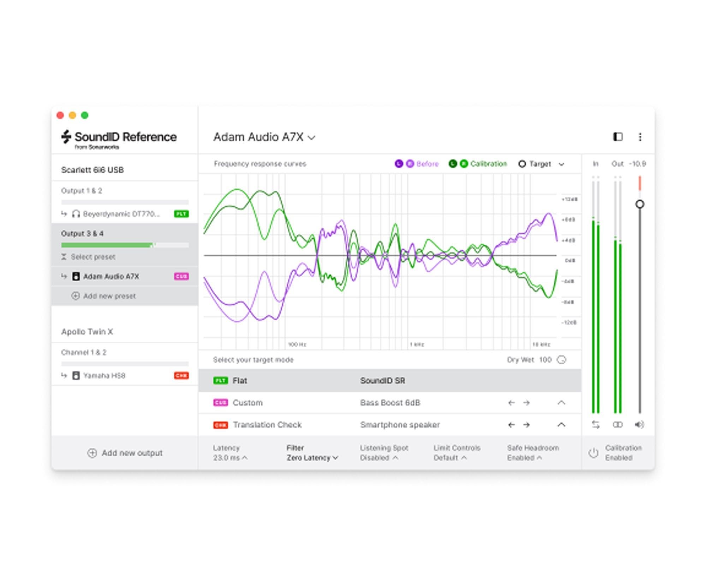This screenshot has height=588, width=706.
Task: Click the plus icon beside Add new output
Action: tap(92, 453)
